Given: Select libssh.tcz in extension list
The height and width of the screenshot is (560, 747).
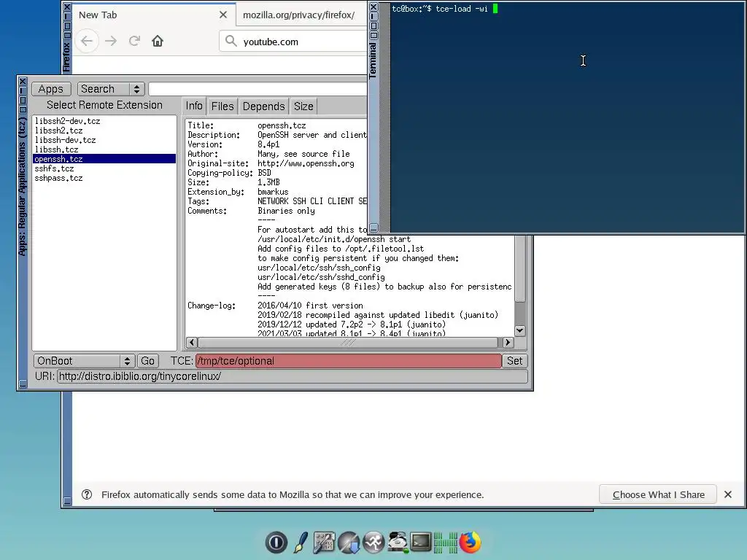Looking at the screenshot, I should pos(104,149).
